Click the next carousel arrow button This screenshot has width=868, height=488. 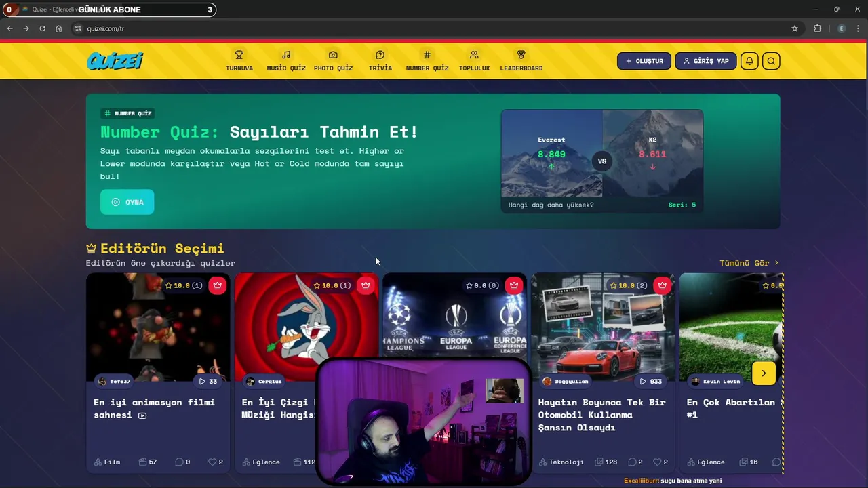(x=764, y=373)
